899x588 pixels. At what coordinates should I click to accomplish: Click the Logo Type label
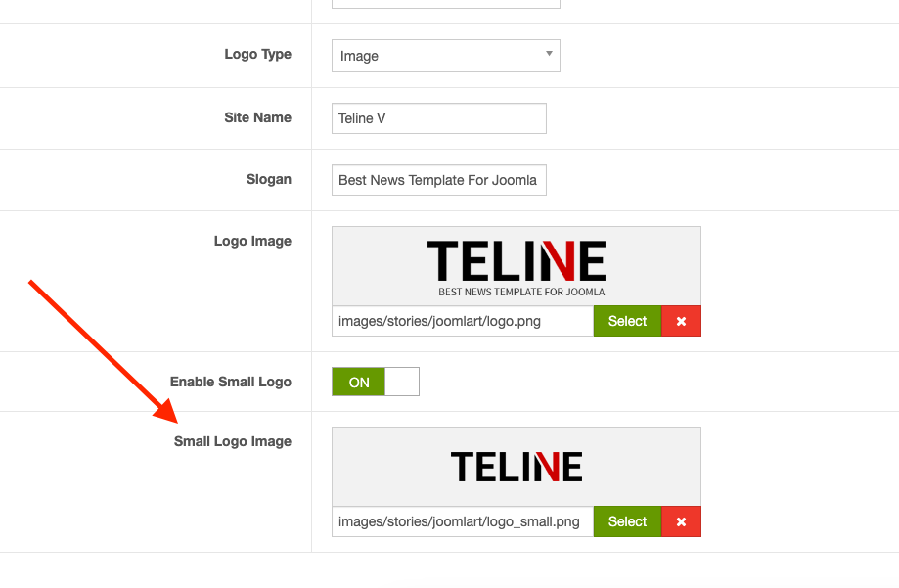coord(257,55)
